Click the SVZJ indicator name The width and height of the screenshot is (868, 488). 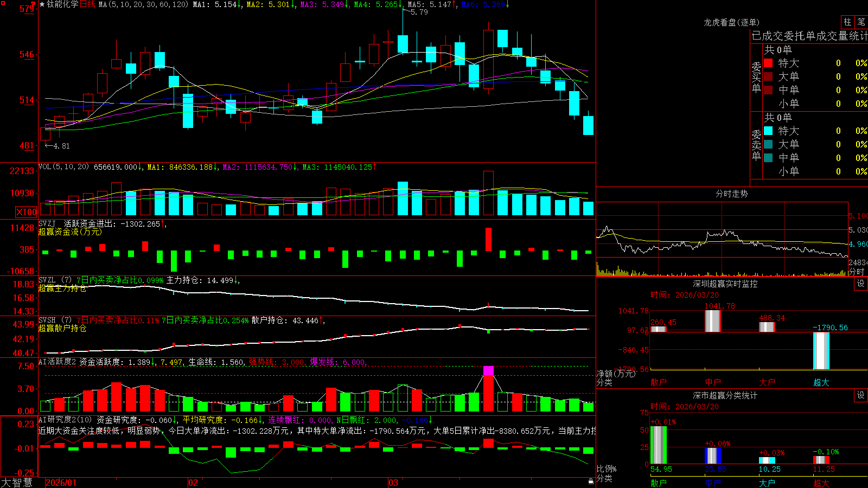pos(47,223)
